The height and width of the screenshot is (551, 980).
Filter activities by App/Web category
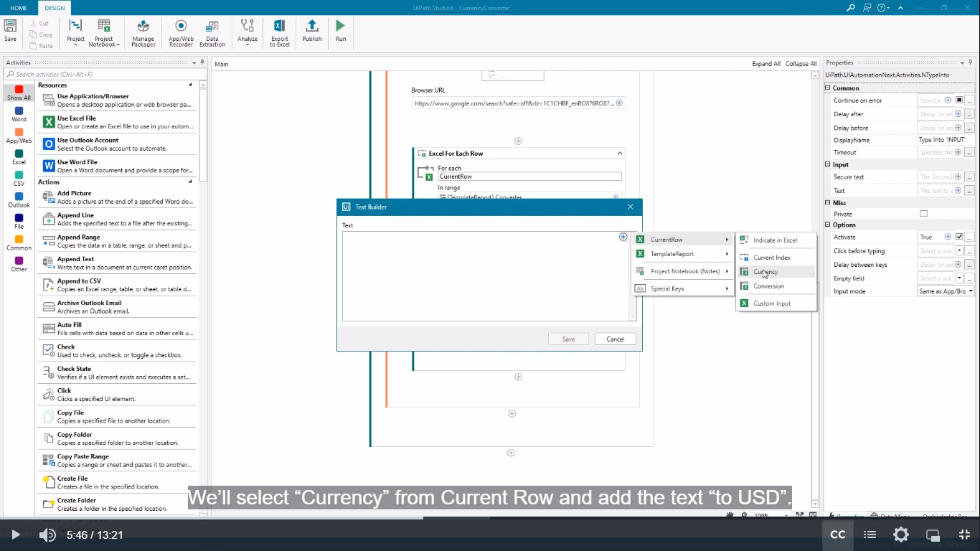(19, 136)
